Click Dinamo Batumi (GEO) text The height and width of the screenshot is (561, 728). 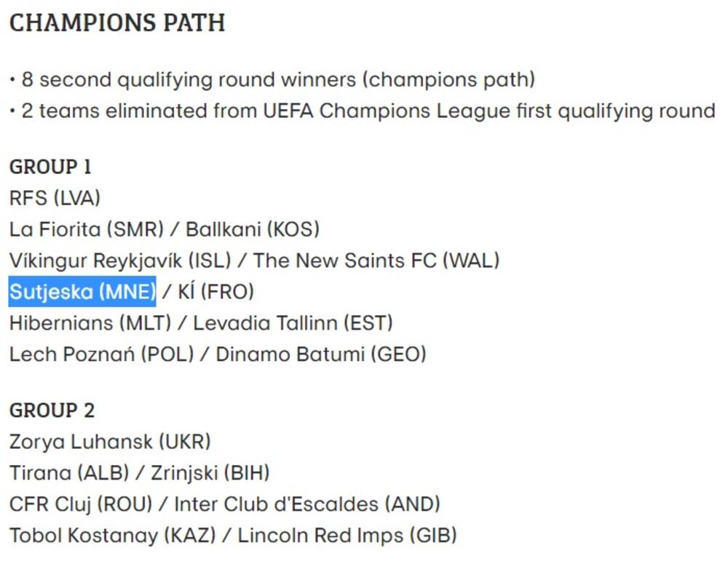321,354
